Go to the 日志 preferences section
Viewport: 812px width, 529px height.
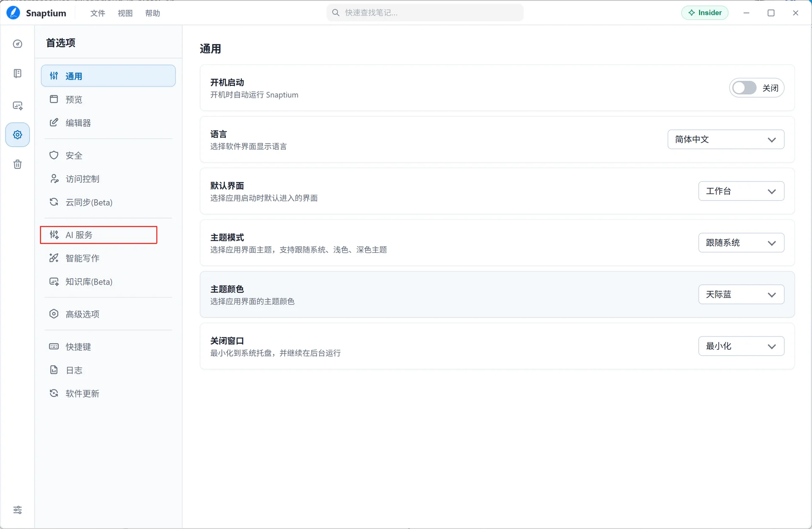tap(108, 370)
